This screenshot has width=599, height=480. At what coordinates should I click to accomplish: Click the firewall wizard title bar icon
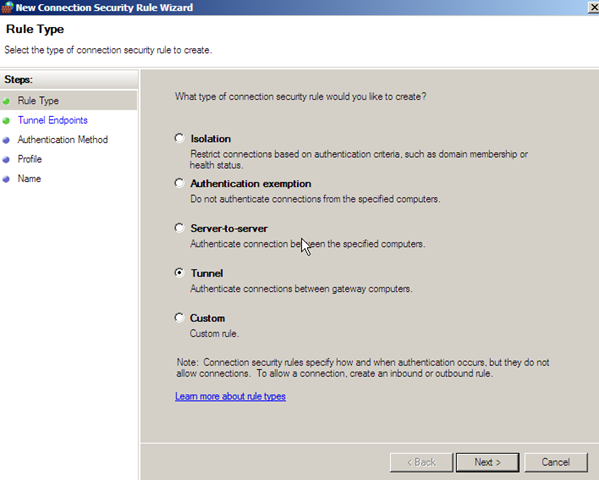tap(7, 7)
